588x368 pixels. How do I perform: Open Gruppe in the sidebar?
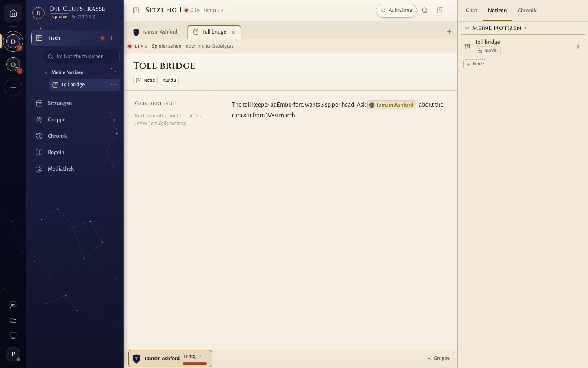tap(75, 120)
